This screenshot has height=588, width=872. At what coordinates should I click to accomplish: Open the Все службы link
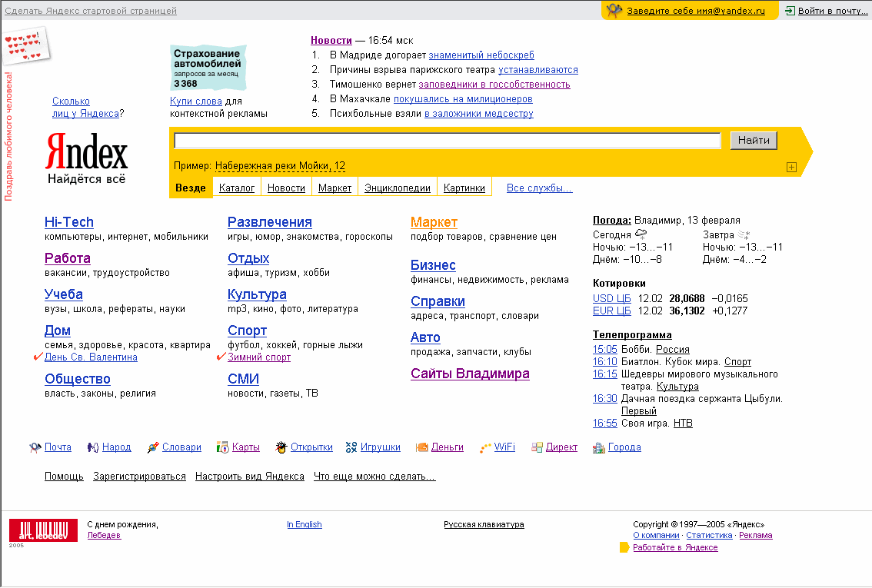point(540,188)
